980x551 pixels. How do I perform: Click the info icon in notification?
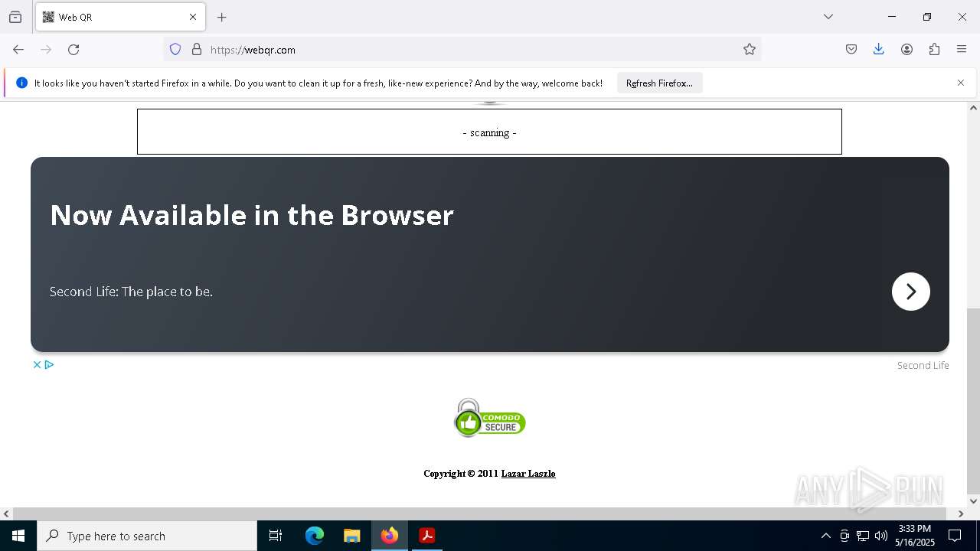21,83
